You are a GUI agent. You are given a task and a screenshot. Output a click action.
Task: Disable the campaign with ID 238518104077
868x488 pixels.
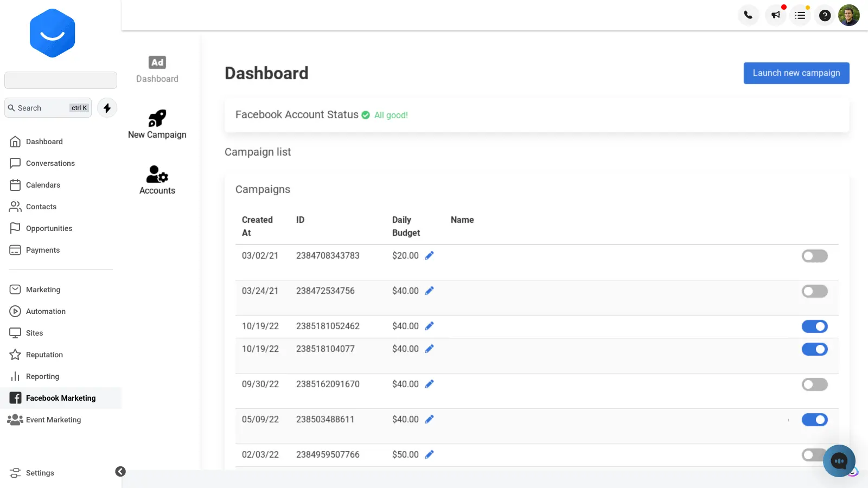pyautogui.click(x=814, y=349)
